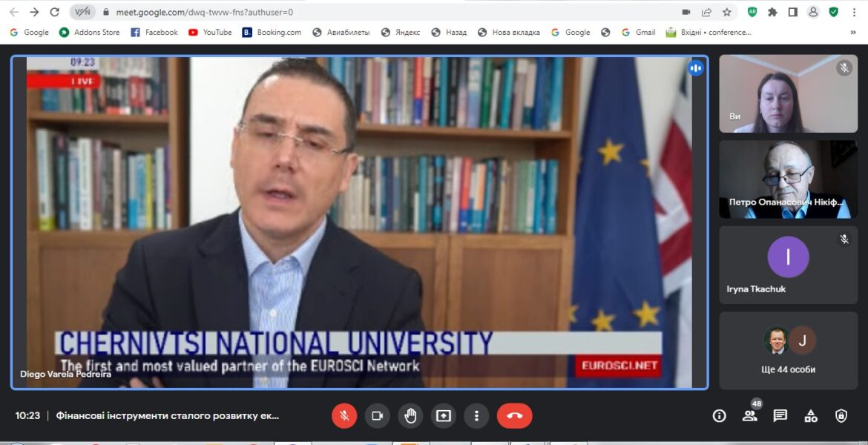This screenshot has width=868, height=445.
Task: Open the YouTube bookmark
Action: (211, 33)
